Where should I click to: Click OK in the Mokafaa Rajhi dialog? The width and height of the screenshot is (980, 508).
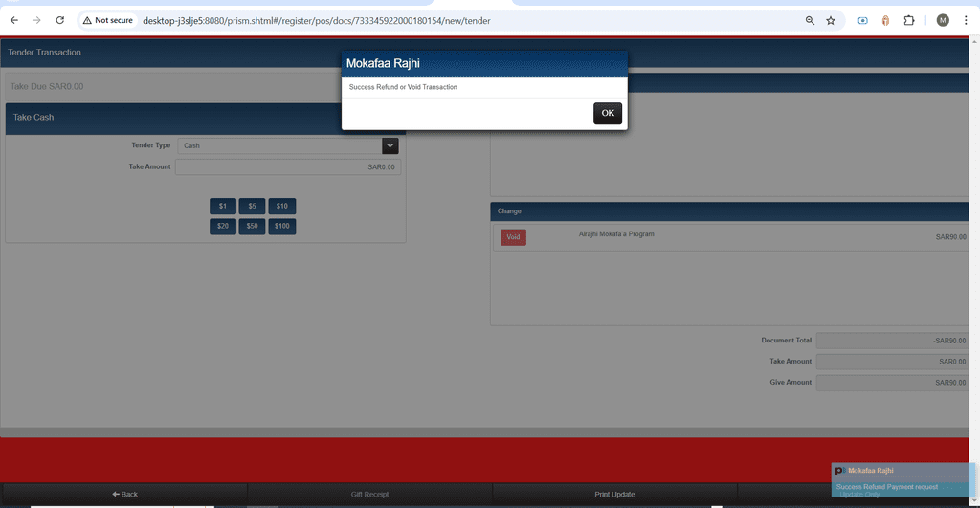point(608,113)
